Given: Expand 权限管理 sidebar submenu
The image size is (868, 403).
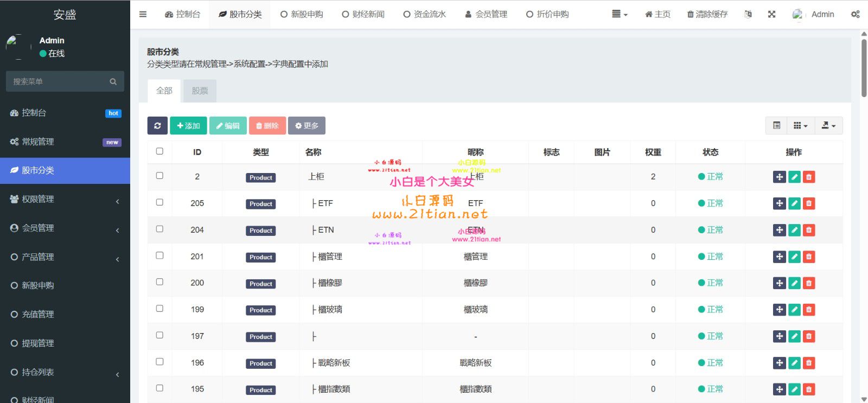Looking at the screenshot, I should tap(65, 199).
